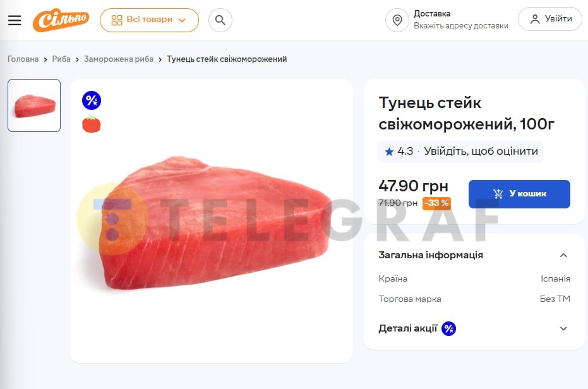This screenshot has height=389, width=588.
Task: Click the blue percent discount badge on image
Action: point(92,100)
